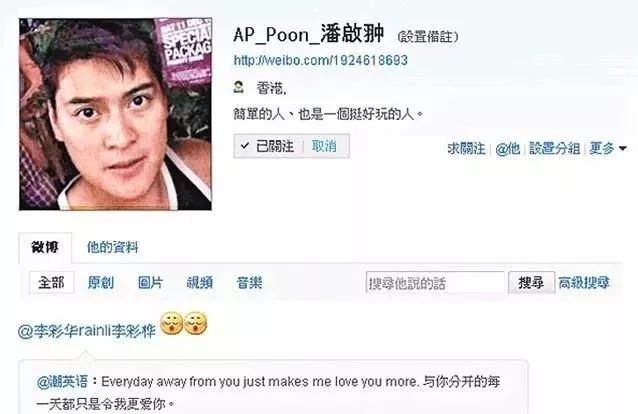This screenshot has width=638, height=414.
Task: Filter posts by 圖片
Action: click(151, 283)
